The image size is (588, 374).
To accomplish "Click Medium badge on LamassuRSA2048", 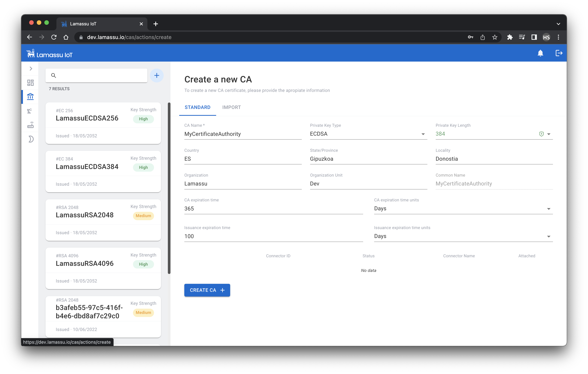I will pos(143,216).
